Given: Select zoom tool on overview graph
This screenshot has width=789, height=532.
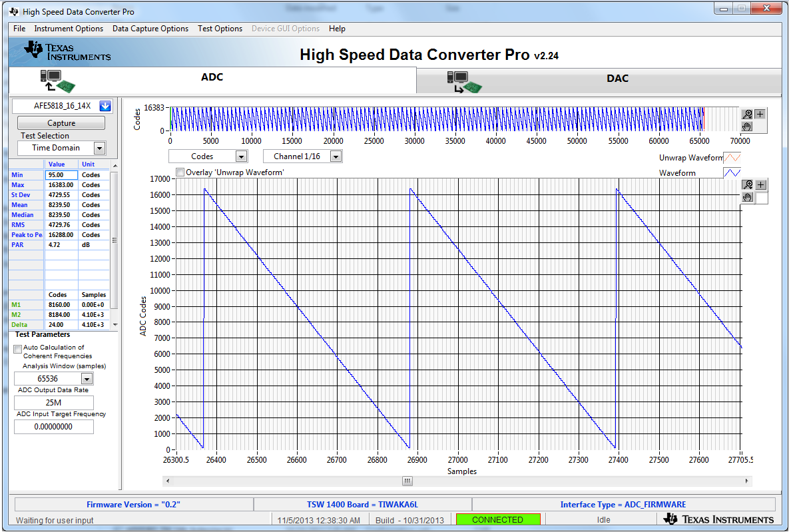Looking at the screenshot, I should [747, 115].
